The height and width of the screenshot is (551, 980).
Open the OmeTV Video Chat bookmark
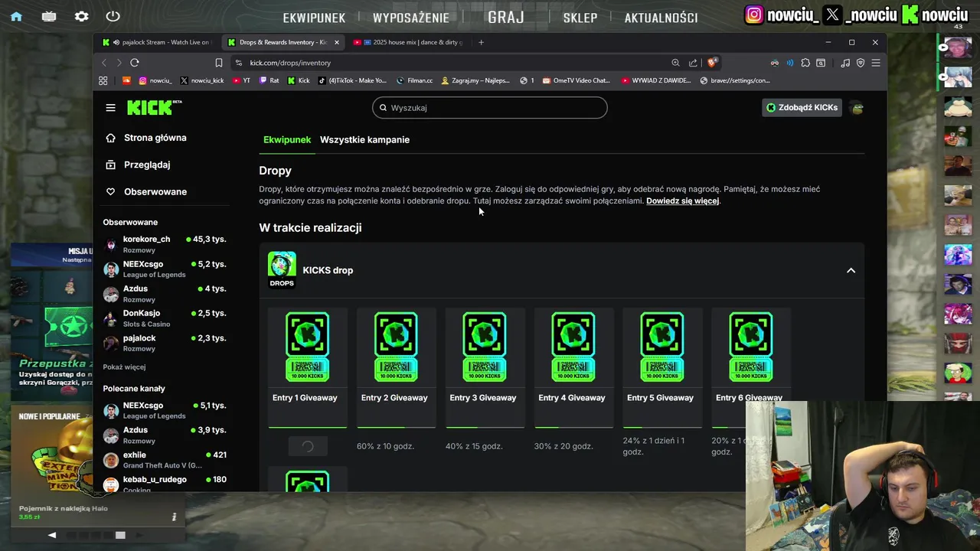pyautogui.click(x=576, y=80)
